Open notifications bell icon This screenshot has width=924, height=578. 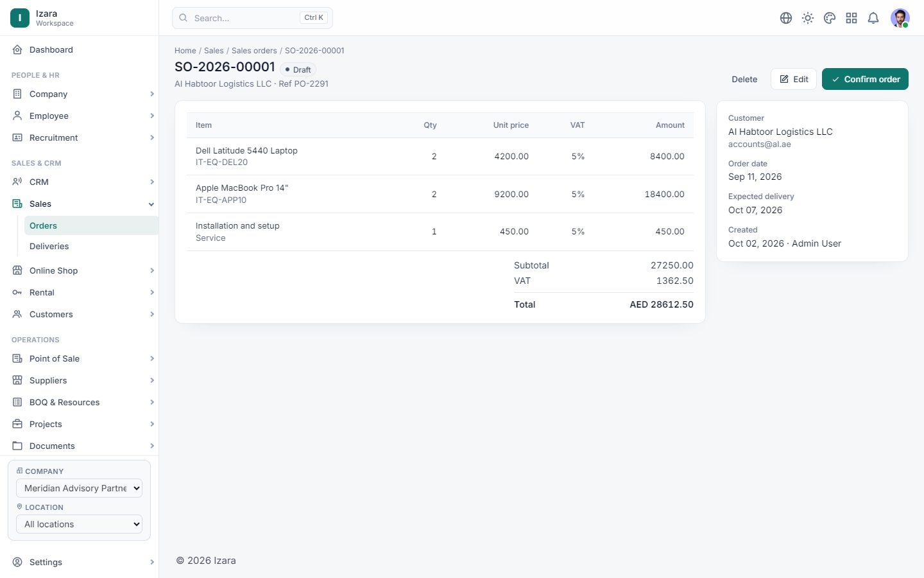point(873,18)
